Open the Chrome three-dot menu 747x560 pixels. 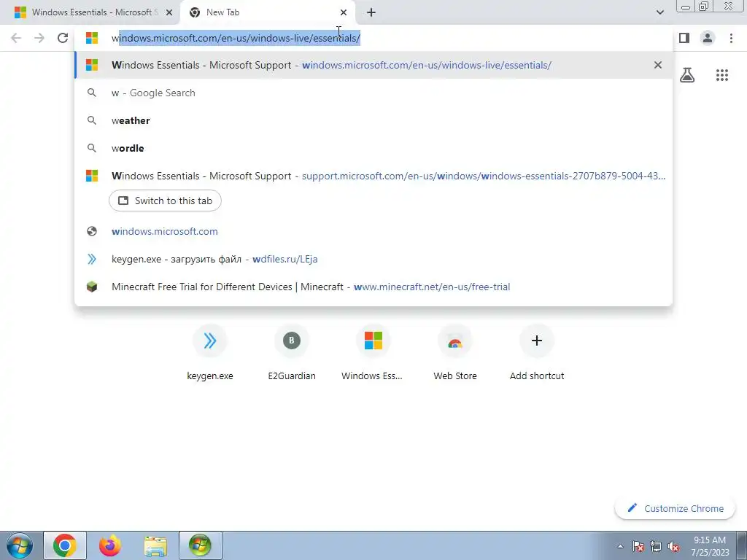(731, 38)
